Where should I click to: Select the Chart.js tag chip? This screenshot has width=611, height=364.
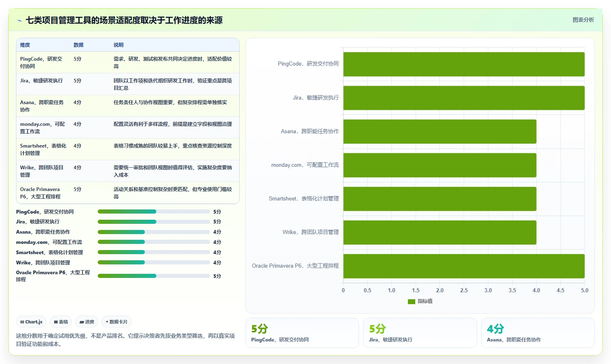pos(31,322)
